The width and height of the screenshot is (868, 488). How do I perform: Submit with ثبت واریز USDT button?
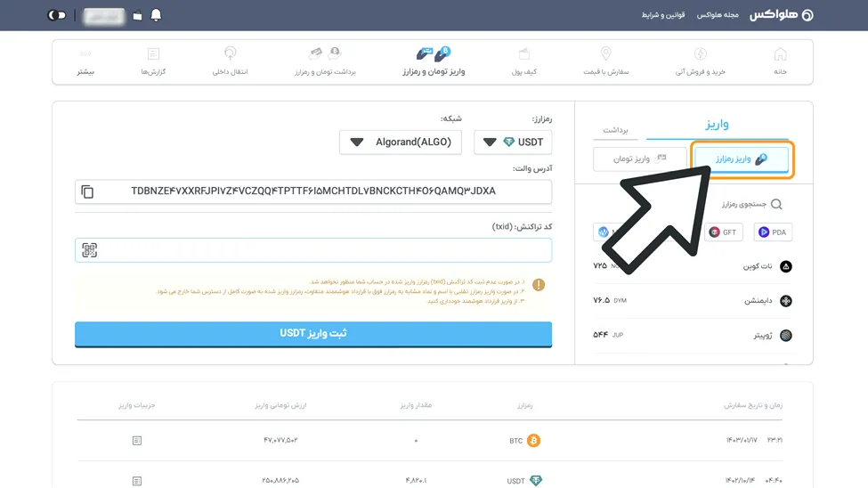[313, 334]
